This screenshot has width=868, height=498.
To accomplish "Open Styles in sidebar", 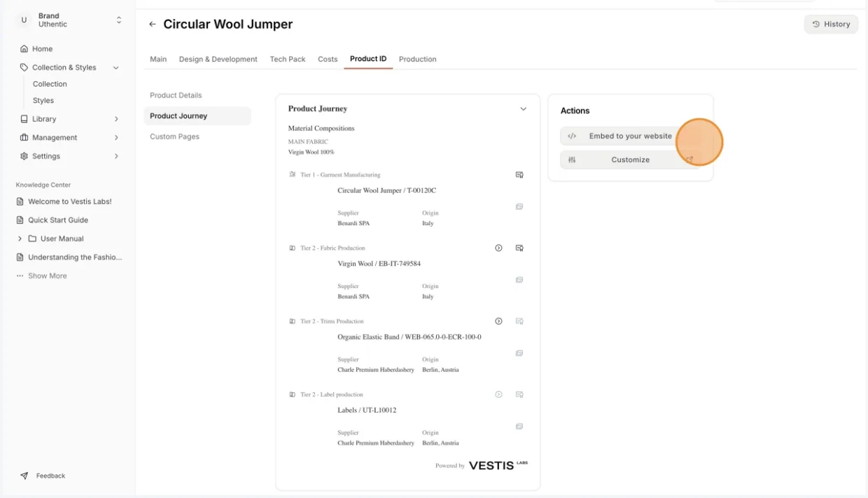I will pos(43,101).
